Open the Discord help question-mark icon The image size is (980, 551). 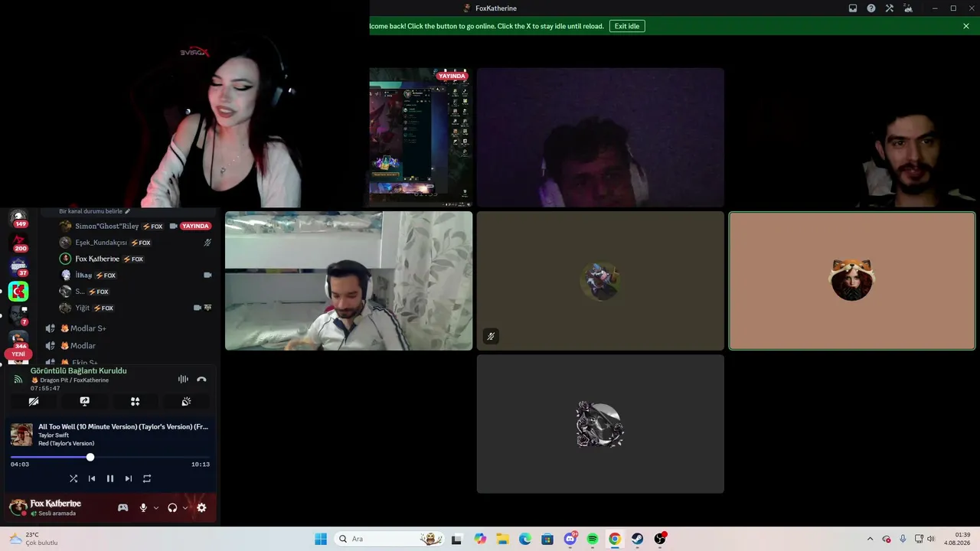871,8
